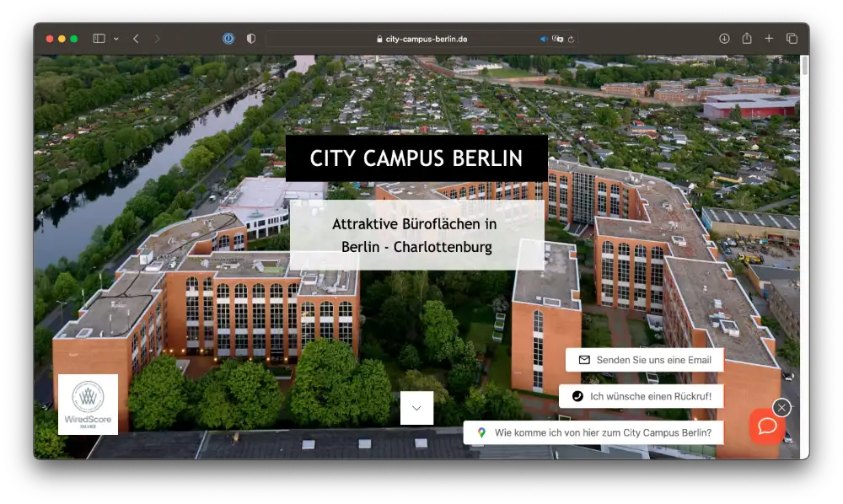The width and height of the screenshot is (843, 504).
Task: Click the scroll-down chevron box
Action: tap(416, 408)
